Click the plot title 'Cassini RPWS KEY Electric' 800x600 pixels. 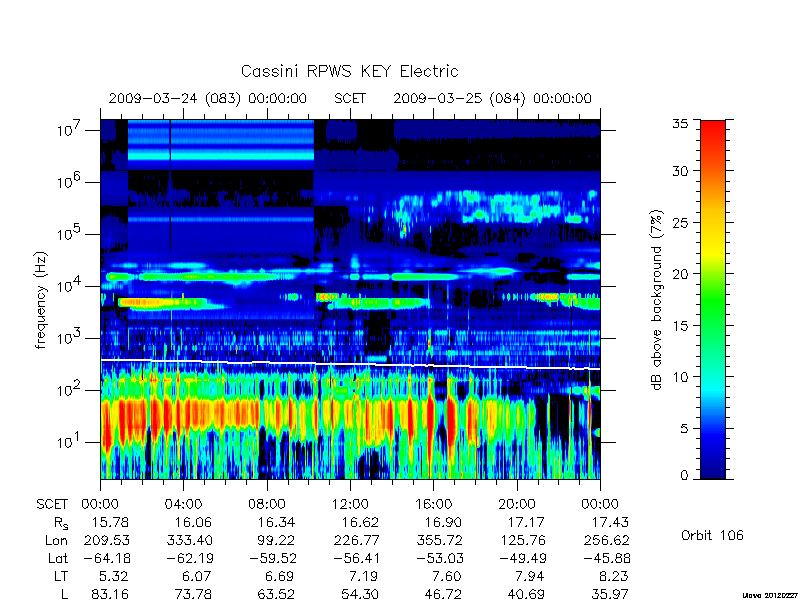[349, 71]
